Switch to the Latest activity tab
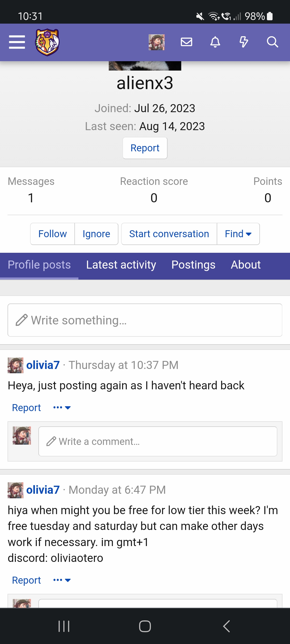This screenshot has height=644, width=290. tap(121, 265)
